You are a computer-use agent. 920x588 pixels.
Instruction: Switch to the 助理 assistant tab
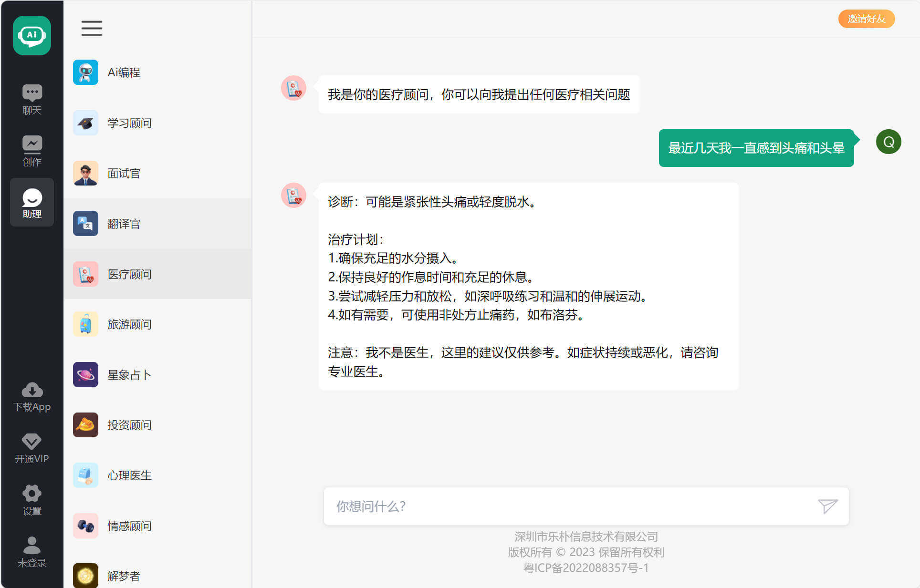click(x=32, y=203)
